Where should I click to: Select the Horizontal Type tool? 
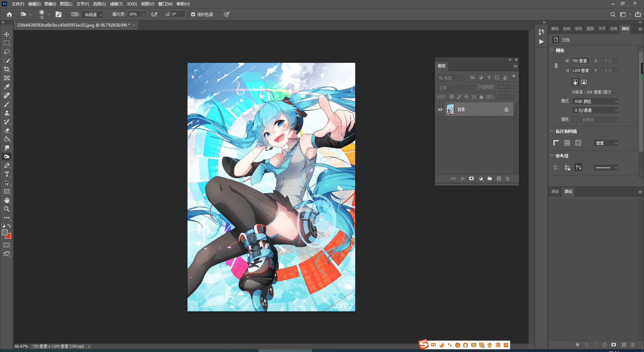7,174
